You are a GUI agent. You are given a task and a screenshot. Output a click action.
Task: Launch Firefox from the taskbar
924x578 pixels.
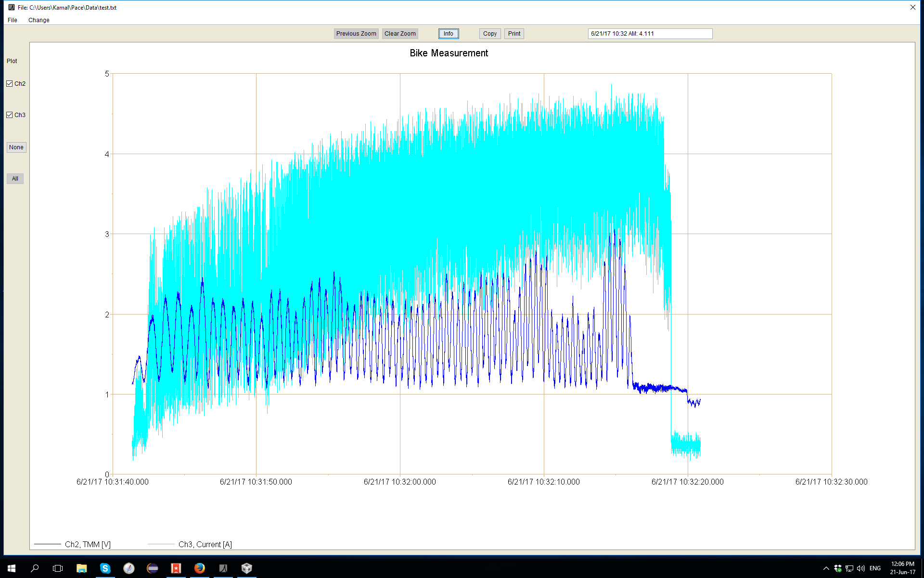(x=199, y=568)
